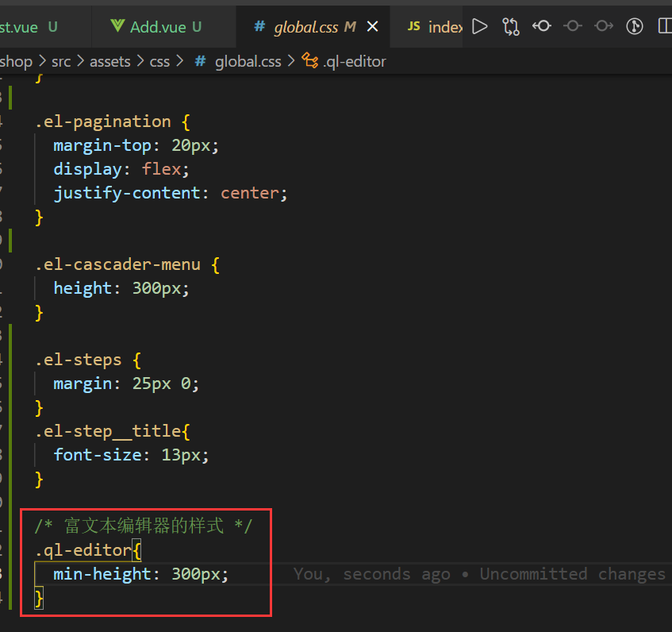The image size is (672, 632).
Task: Close the global.css tab
Action: point(372,27)
